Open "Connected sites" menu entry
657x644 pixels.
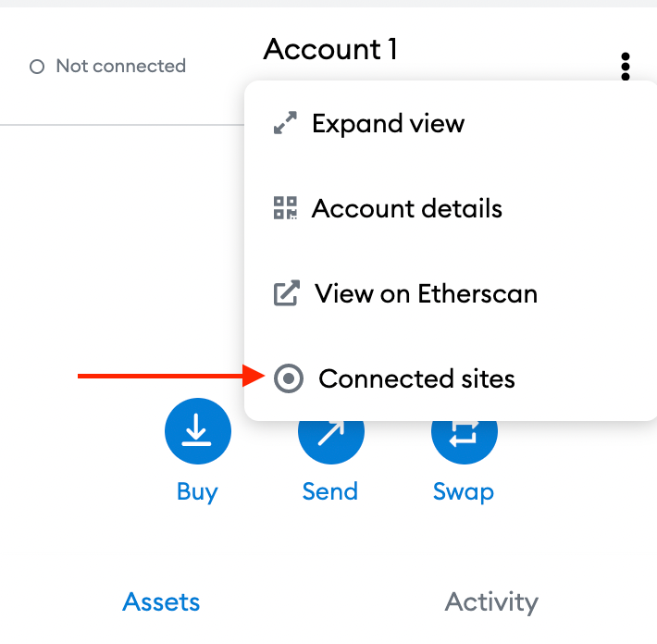(416, 378)
